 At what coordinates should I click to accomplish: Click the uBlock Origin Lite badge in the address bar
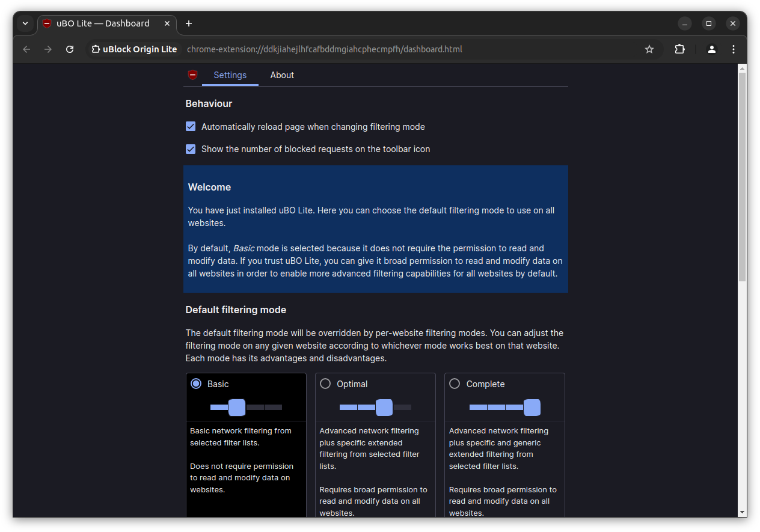point(133,49)
